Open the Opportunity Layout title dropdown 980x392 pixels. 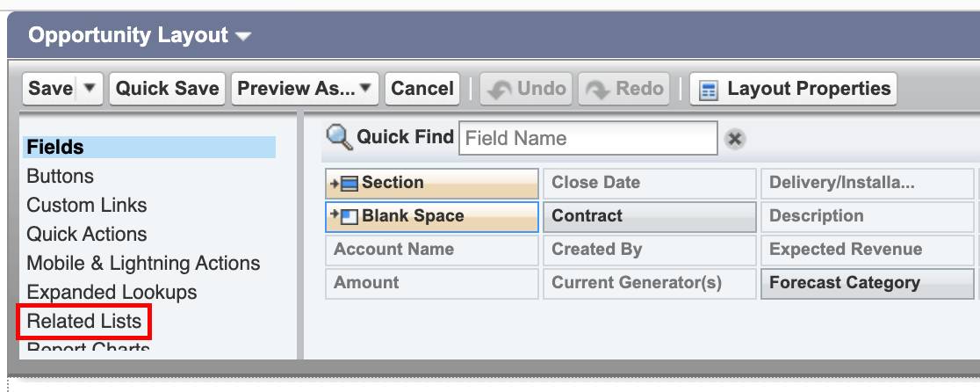[x=243, y=36]
